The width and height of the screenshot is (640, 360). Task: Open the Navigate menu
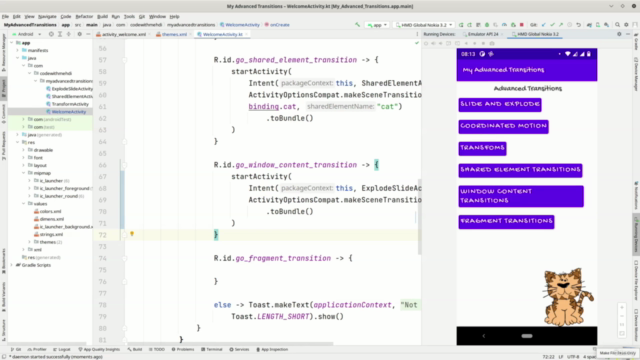point(47,17)
